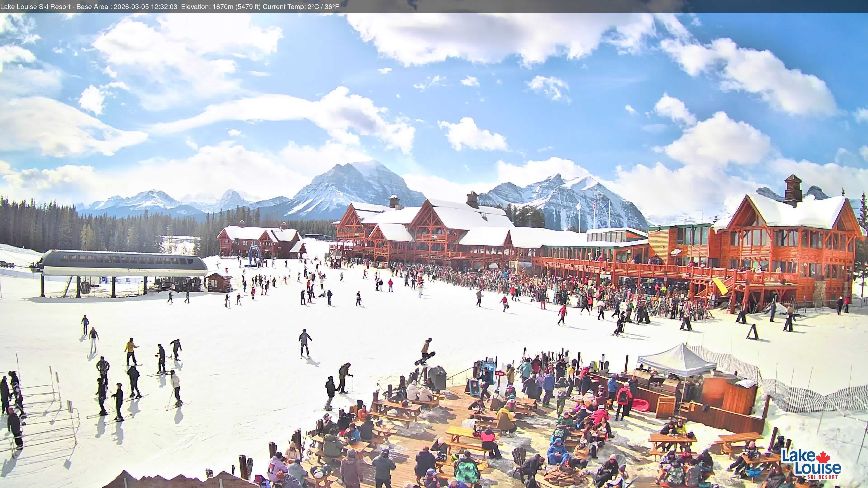Screen dimensions: 868x488
Task: Click the Canadian flag atop the main lodge
Action: (595, 206)
